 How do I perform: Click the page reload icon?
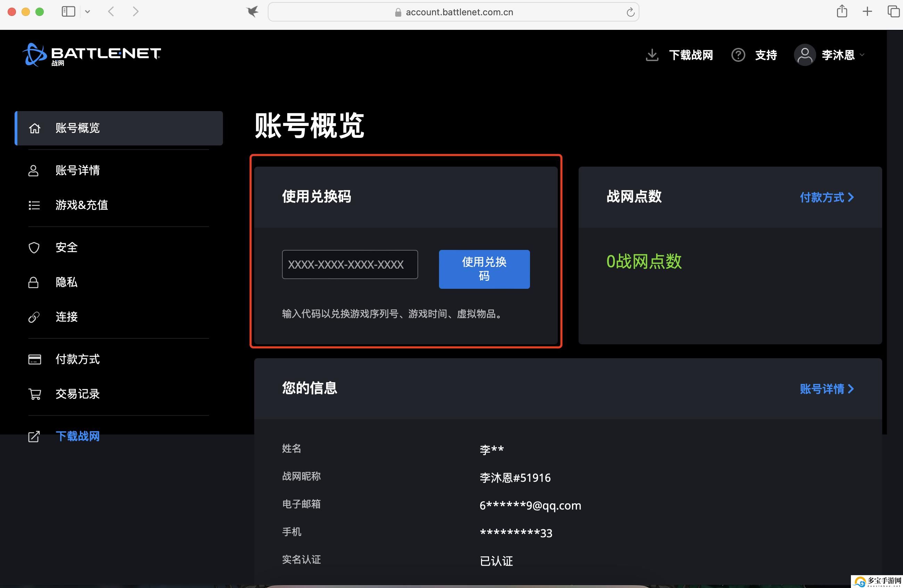(630, 12)
